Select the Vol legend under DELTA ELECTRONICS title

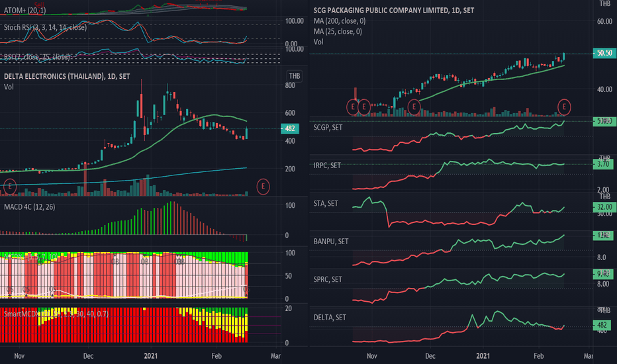9,87
